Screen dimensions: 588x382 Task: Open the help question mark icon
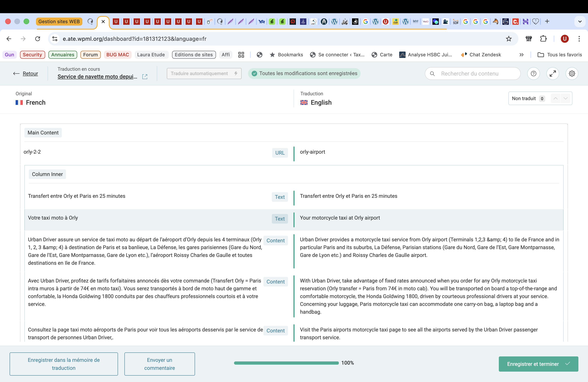tap(533, 74)
